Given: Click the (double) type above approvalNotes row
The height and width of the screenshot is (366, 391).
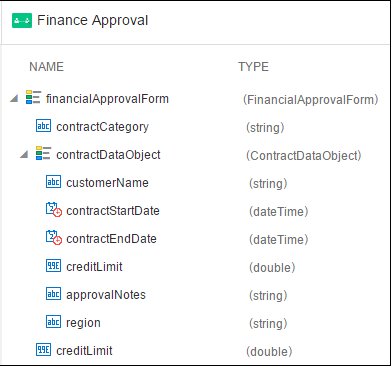Looking at the screenshot, I should pyautogui.click(x=272, y=268).
